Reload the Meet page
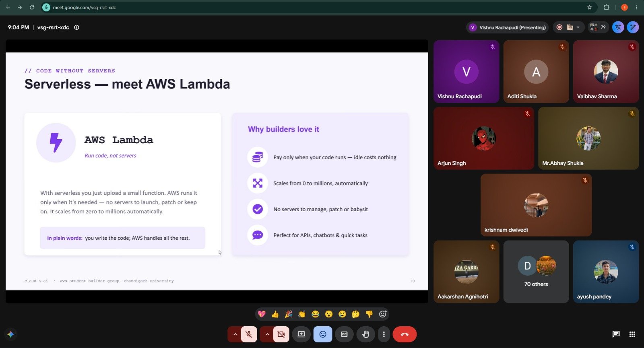This screenshot has height=348, width=644. 32,7
